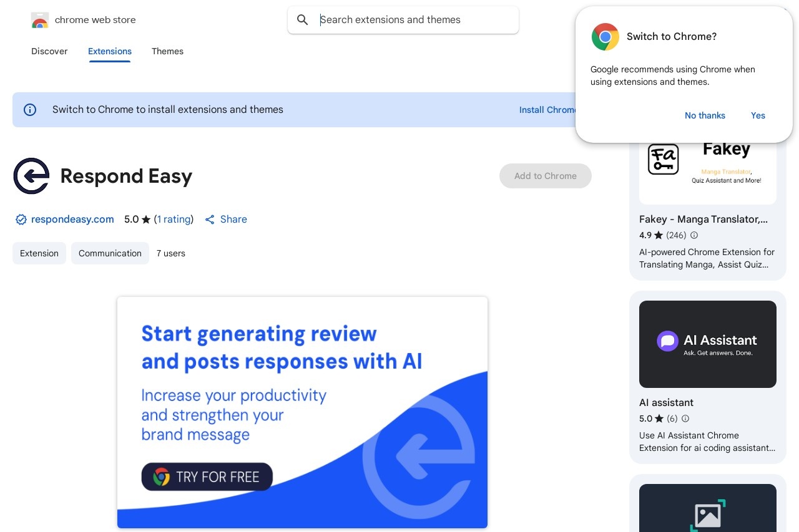This screenshot has width=799, height=532.
Task: Click info icon next to Fakey rating count
Action: point(694,235)
